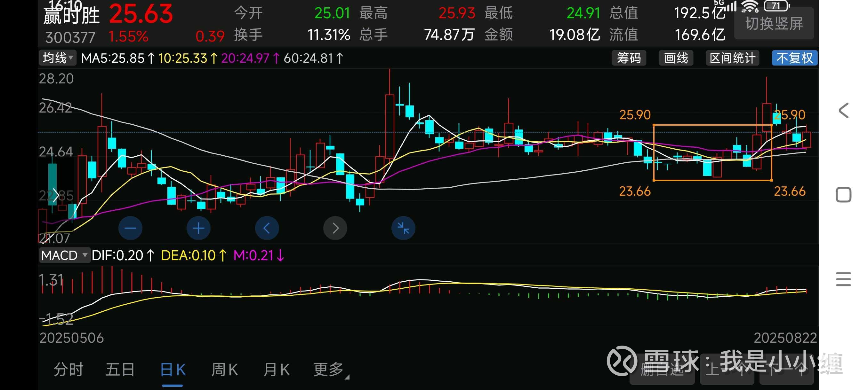Tap start date 20250506 label

pos(71,338)
